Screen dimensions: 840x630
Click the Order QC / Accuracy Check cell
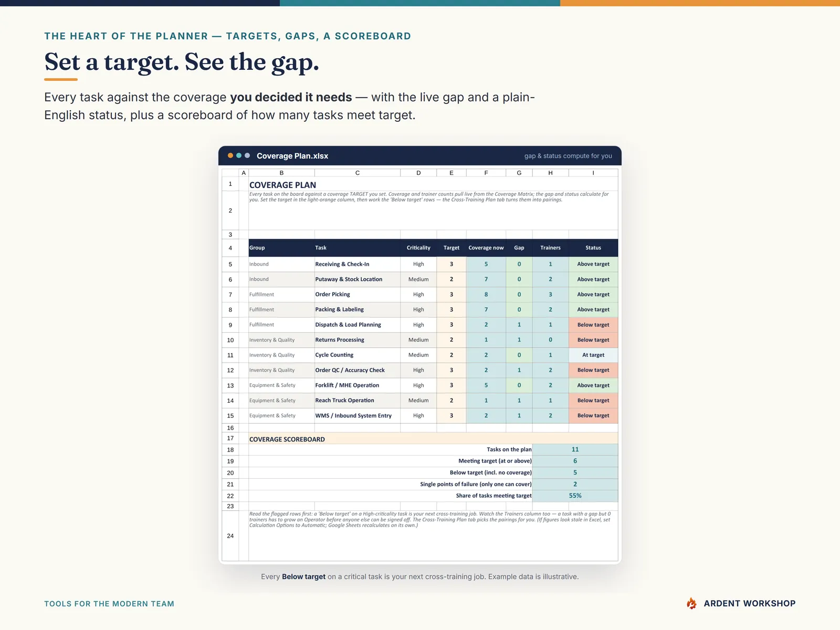tap(358, 370)
